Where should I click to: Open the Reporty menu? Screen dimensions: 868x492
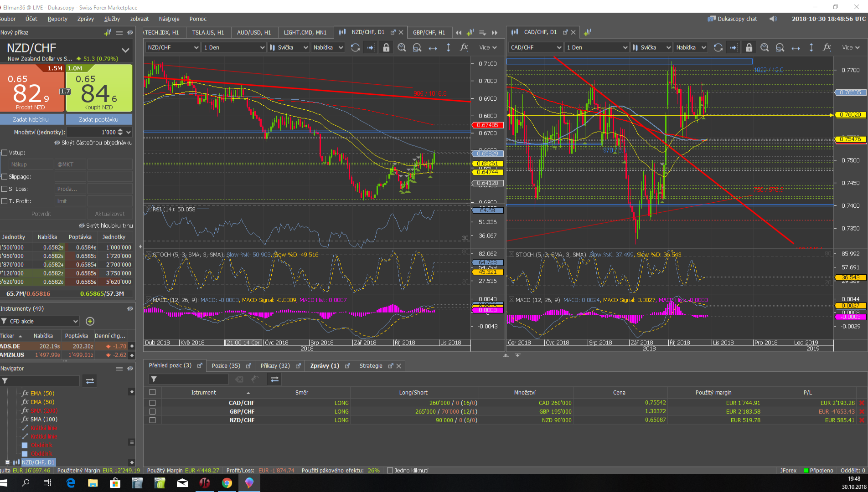point(57,19)
